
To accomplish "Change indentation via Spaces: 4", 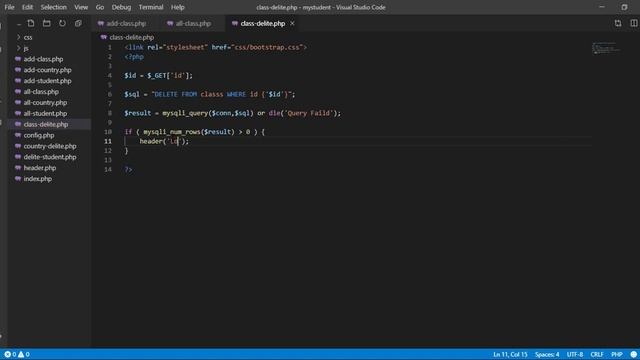I will 547,354.
